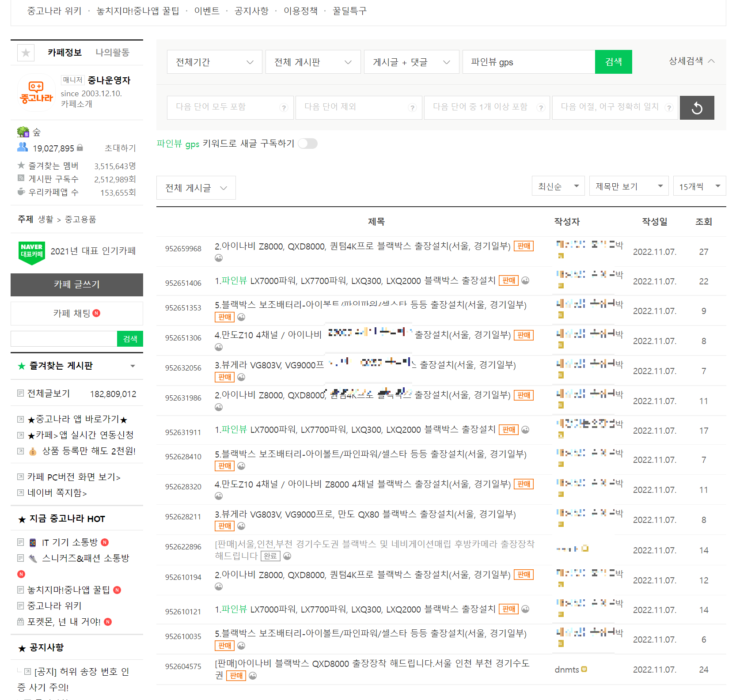736x700 pixels.
Task: Click the reset search conditions refresh icon
Action: tap(697, 108)
